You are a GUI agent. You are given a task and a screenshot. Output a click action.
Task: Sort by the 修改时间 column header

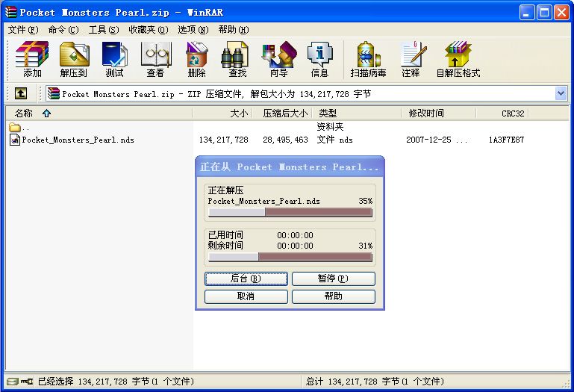[x=439, y=113]
